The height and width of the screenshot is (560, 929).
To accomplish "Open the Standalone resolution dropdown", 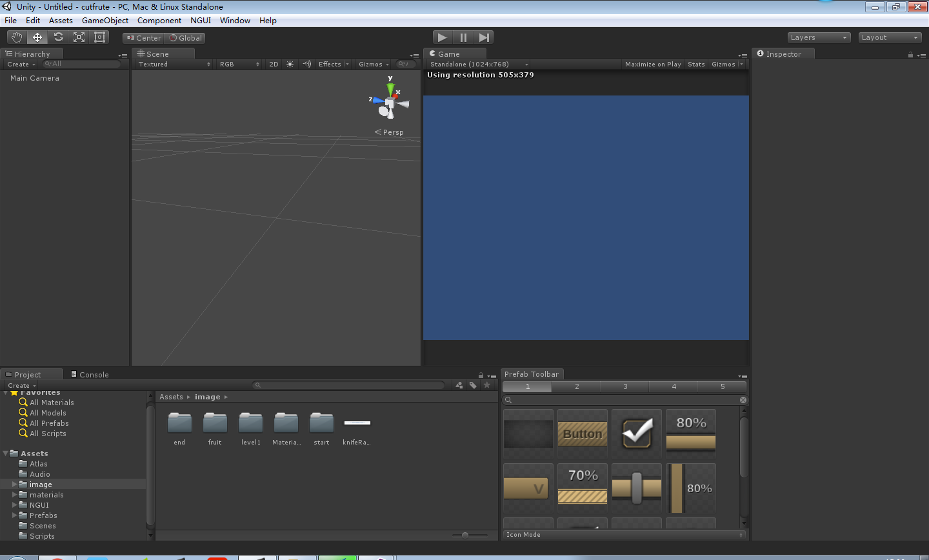I will [479, 64].
